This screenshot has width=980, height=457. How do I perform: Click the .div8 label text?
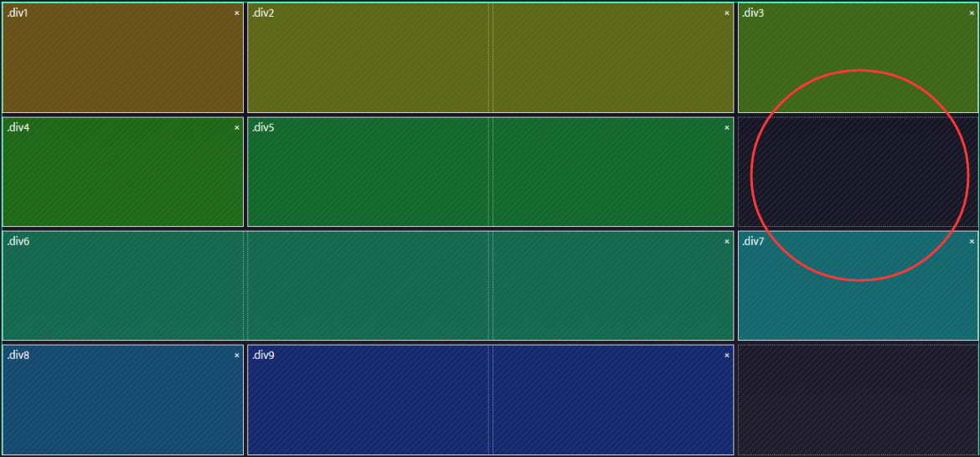point(18,355)
